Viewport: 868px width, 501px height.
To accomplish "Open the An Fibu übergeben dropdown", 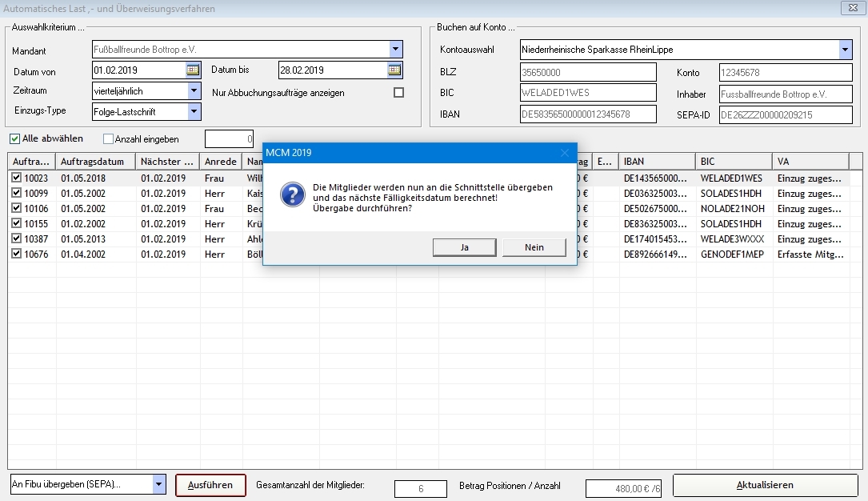I will 158,484.
